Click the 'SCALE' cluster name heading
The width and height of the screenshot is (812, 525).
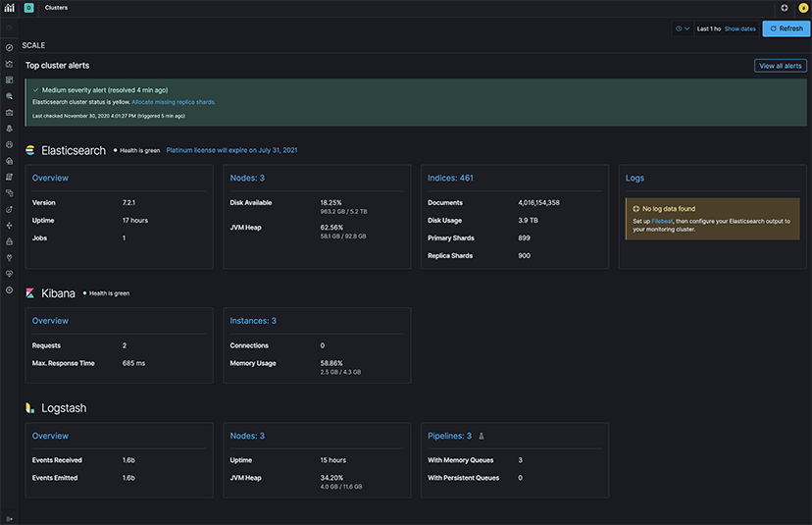click(x=33, y=45)
